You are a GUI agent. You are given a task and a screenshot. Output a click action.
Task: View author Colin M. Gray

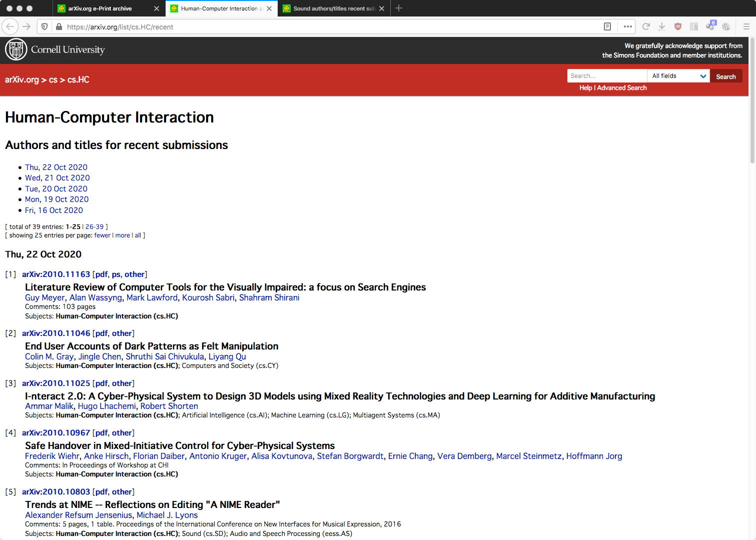point(50,356)
